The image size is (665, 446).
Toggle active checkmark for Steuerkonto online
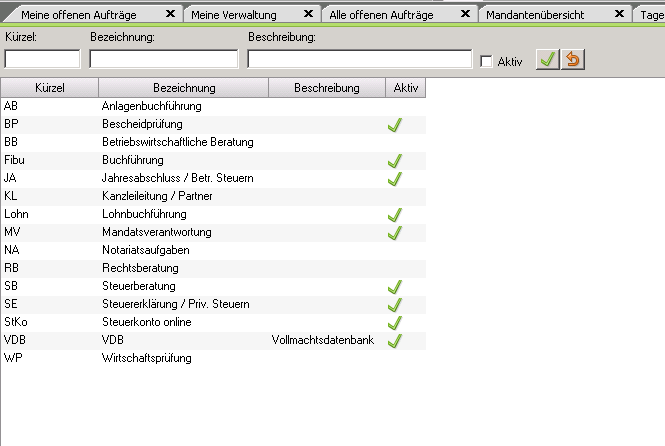click(394, 322)
